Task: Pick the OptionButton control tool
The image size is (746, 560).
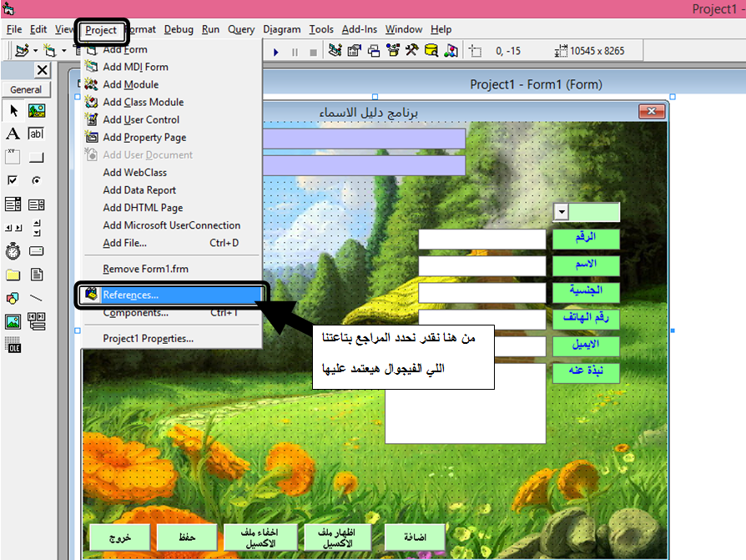Action: click(37, 180)
